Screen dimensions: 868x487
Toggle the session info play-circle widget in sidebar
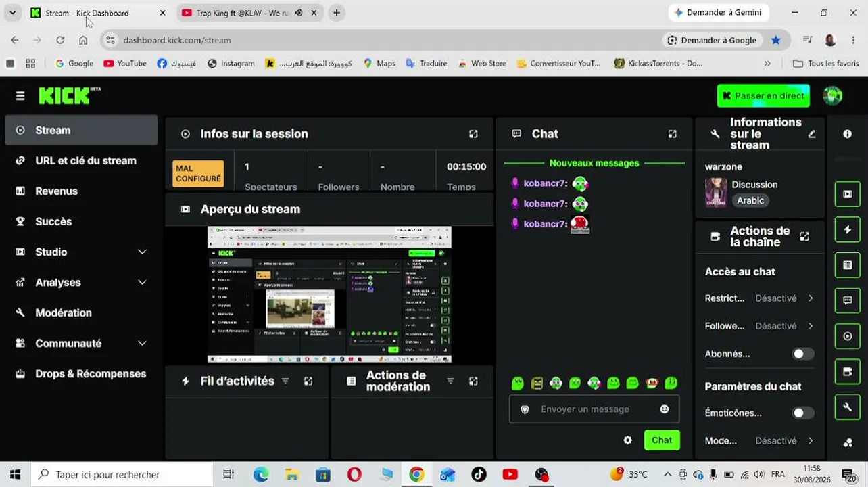(x=848, y=336)
